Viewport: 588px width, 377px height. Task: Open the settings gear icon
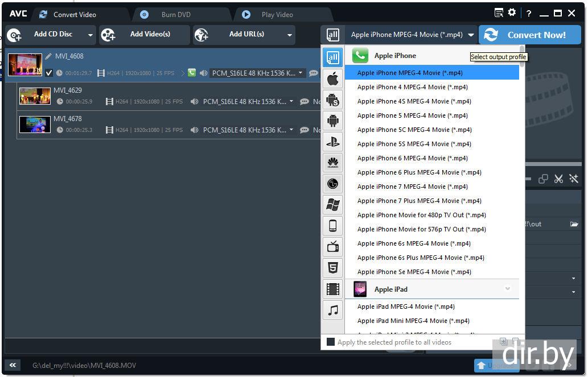tap(512, 13)
